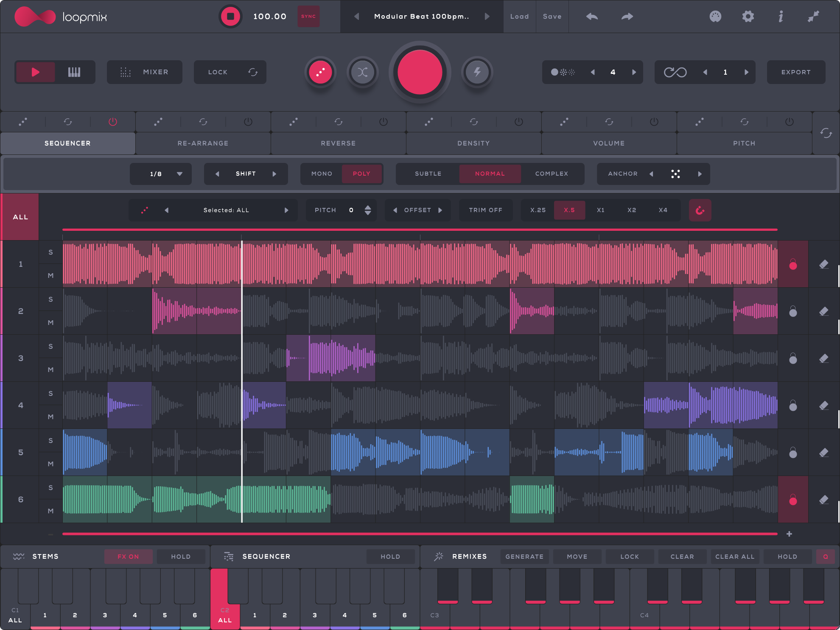
Task: Erase the contents of track 3 with the eraser icon
Action: tap(824, 358)
